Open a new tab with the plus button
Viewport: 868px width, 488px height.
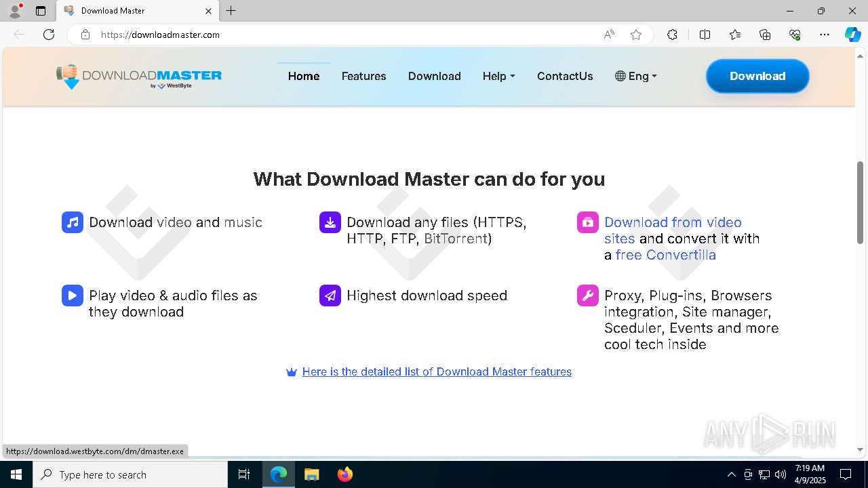231,11
